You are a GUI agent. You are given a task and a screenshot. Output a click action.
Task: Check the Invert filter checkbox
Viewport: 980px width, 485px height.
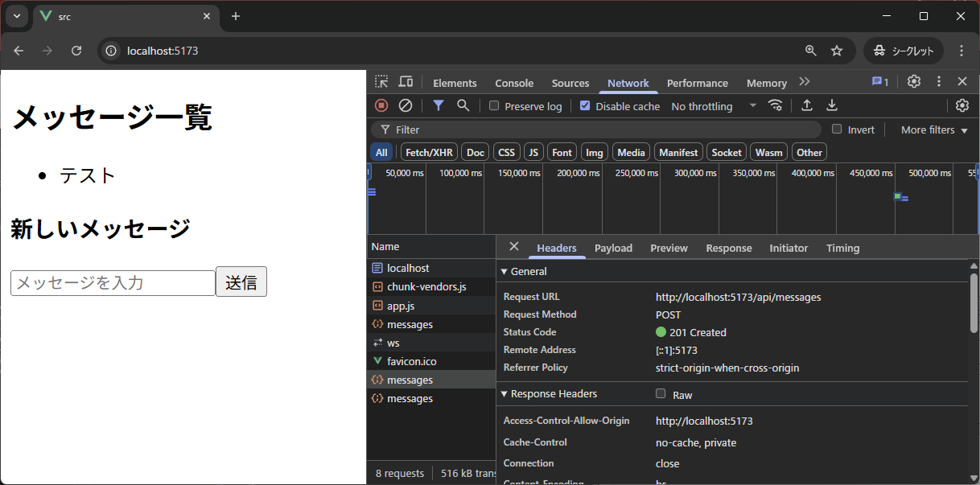pyautogui.click(x=837, y=129)
